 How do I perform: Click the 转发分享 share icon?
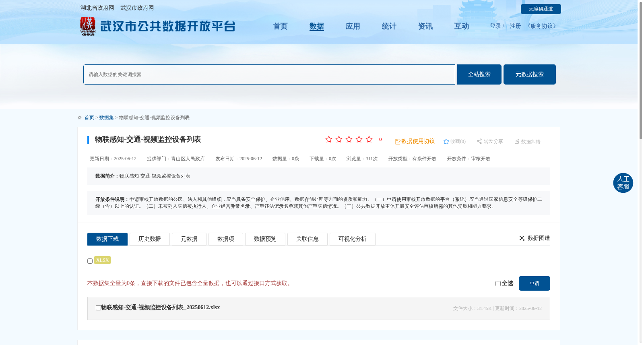pos(479,141)
